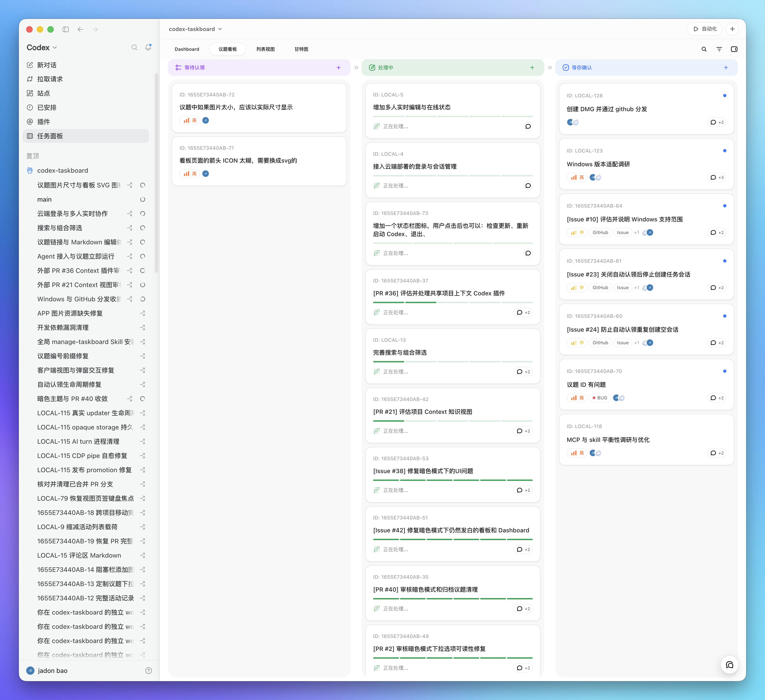Click progress bar on PR #36 card
The image size is (765, 700).
pos(453,302)
